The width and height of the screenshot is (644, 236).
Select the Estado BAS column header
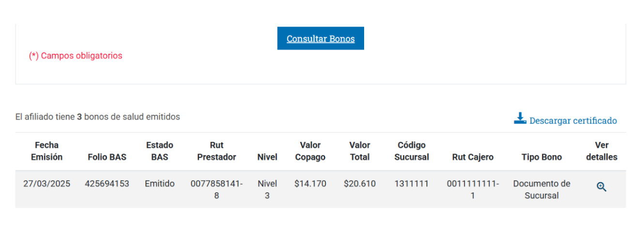coord(160,151)
